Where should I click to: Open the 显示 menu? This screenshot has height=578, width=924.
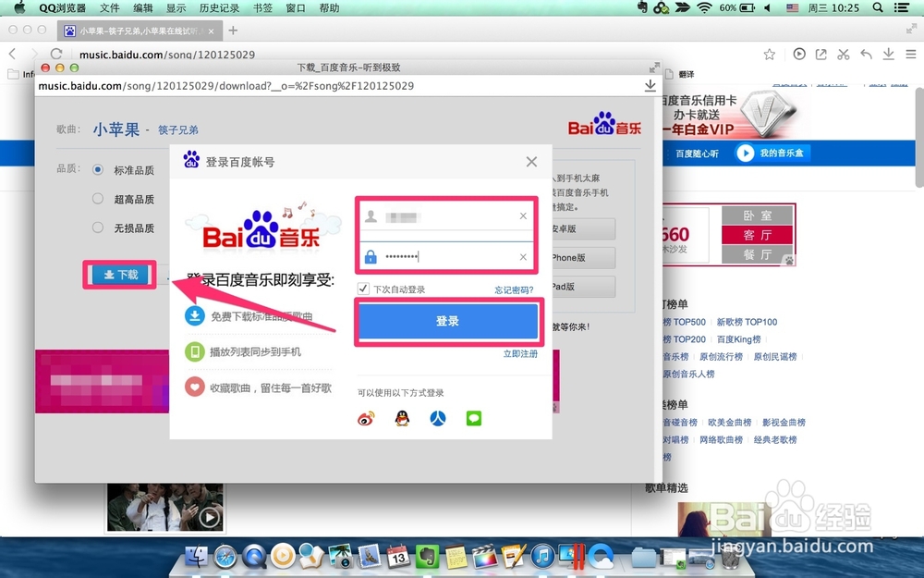(176, 7)
